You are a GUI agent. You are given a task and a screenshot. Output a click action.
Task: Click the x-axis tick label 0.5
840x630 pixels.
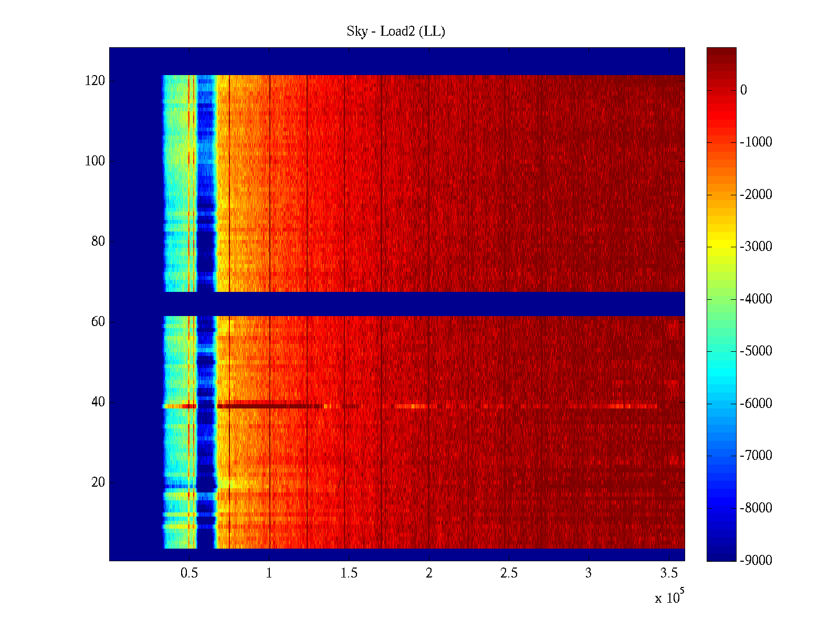coord(189,573)
